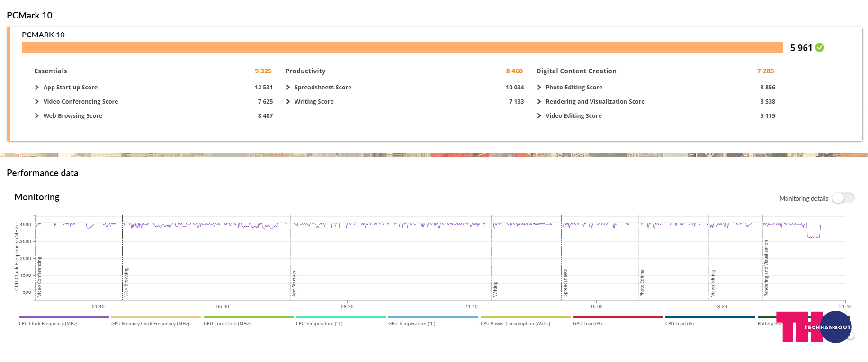
Task: Click the Rendering and Visualization chart marker
Action: 766,269
